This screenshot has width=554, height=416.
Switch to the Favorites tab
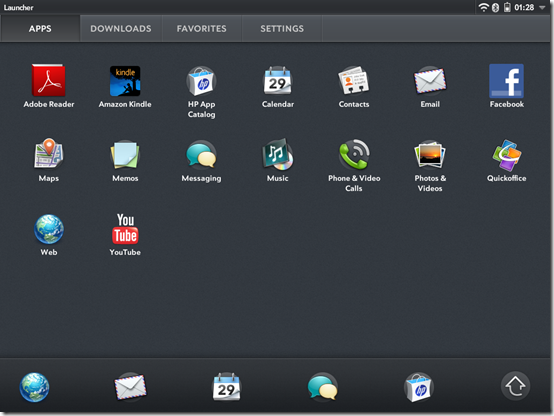pos(202,29)
